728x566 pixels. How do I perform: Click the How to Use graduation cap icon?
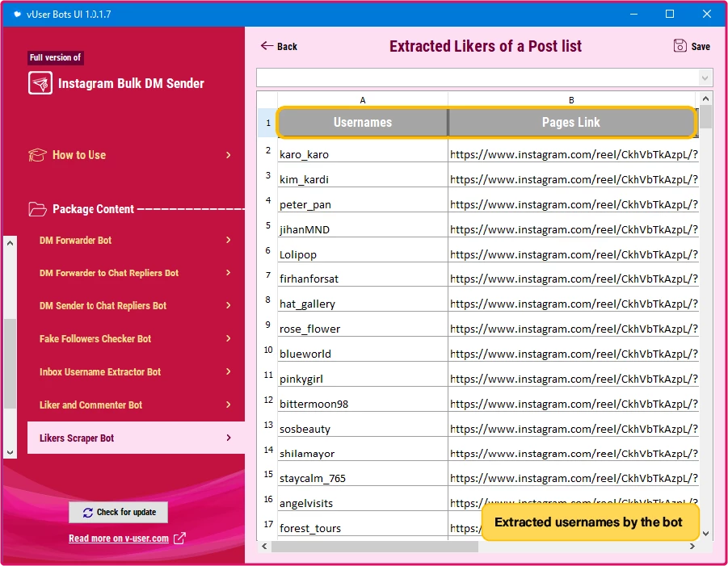click(x=37, y=155)
